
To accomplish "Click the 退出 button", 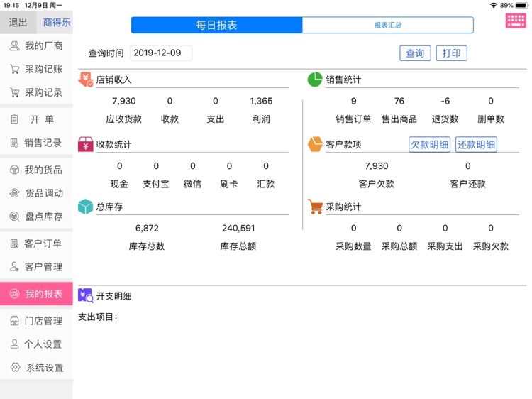I will point(18,23).
